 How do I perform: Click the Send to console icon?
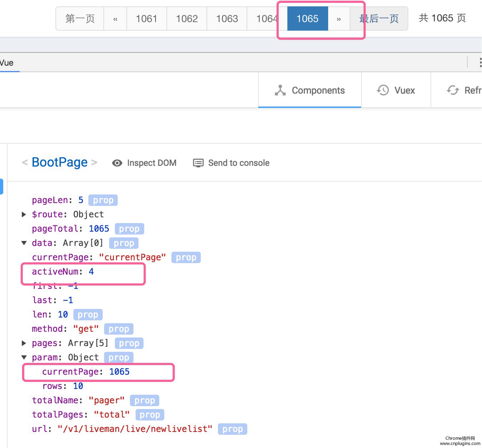tap(198, 163)
